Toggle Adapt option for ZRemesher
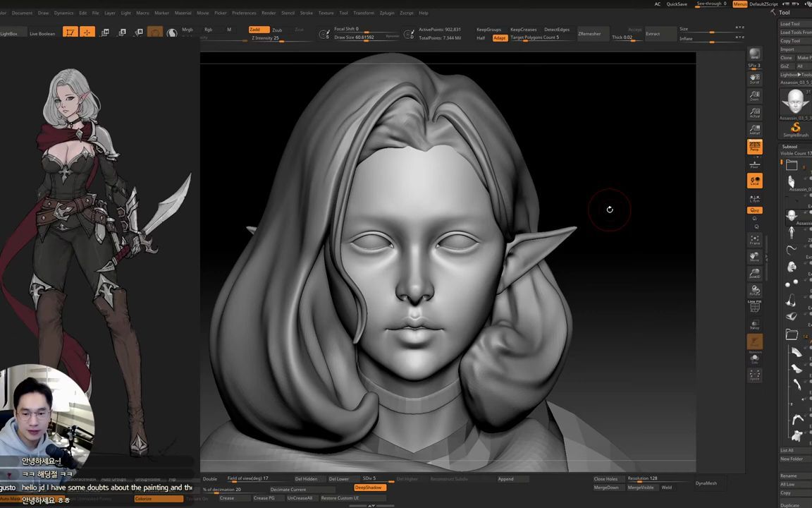 point(500,38)
